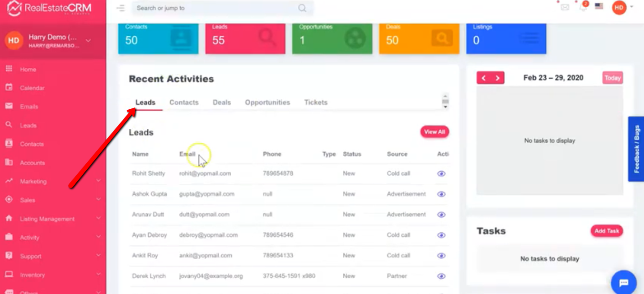Click the US flag language icon
The width and height of the screenshot is (644, 294).
tap(599, 7)
